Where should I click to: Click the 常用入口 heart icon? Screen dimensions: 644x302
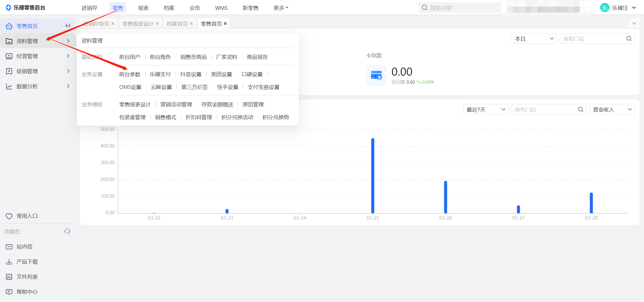pos(9,216)
